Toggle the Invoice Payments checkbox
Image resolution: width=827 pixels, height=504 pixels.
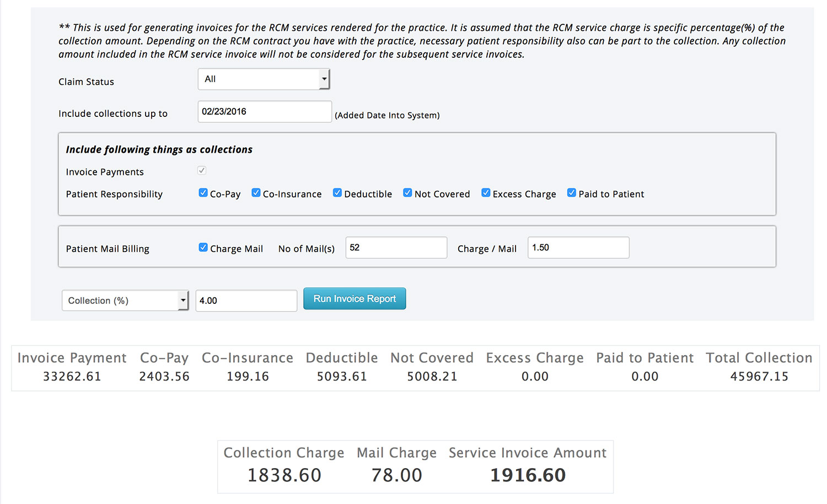[x=202, y=171]
